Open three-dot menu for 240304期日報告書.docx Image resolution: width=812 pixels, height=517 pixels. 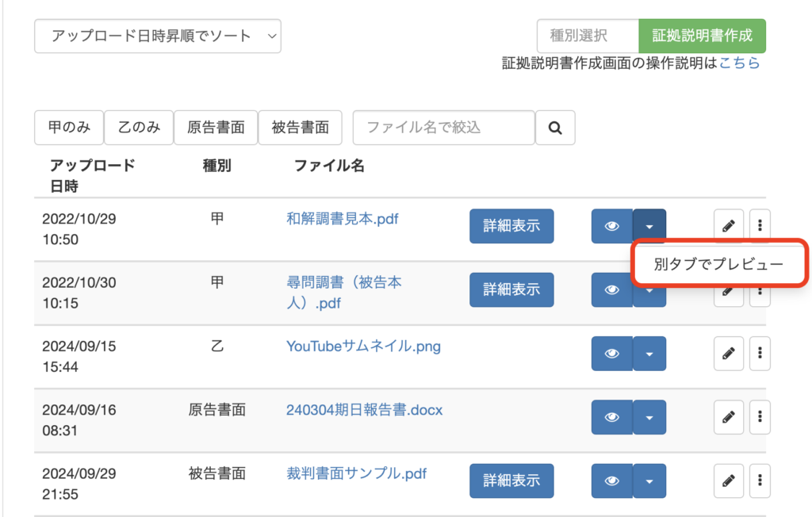coord(760,417)
